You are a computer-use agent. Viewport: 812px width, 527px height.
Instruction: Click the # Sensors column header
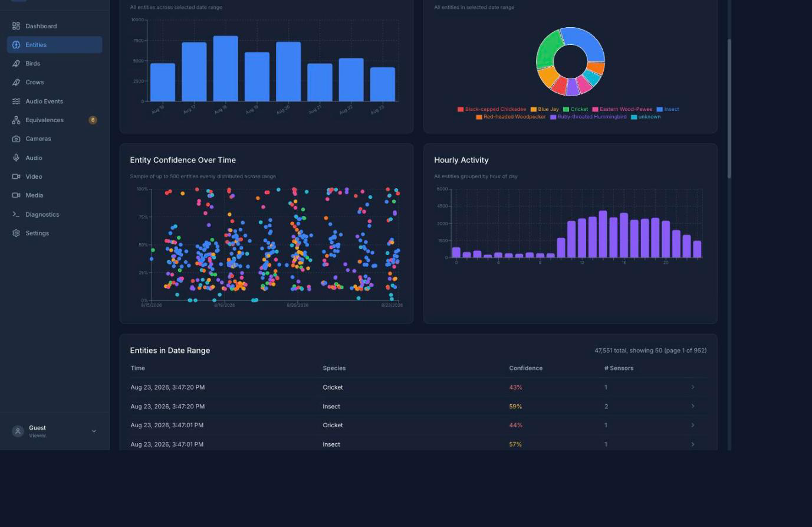coord(619,368)
